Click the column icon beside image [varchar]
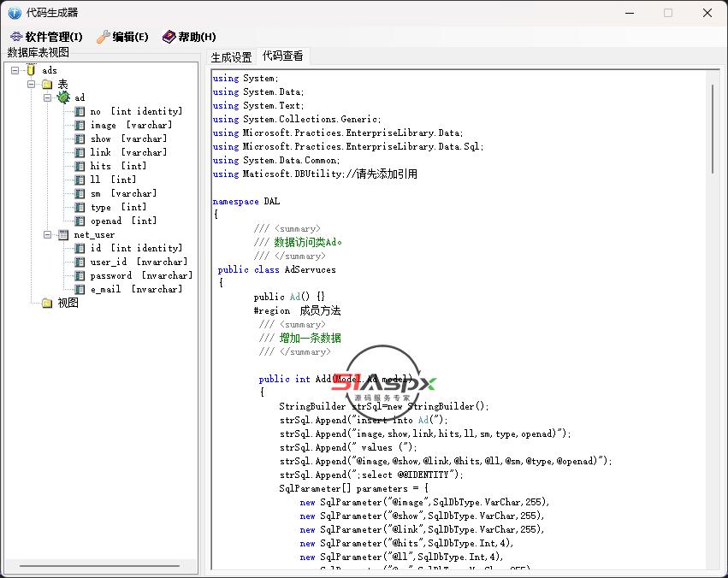Image resolution: width=728 pixels, height=578 pixels. click(x=80, y=125)
